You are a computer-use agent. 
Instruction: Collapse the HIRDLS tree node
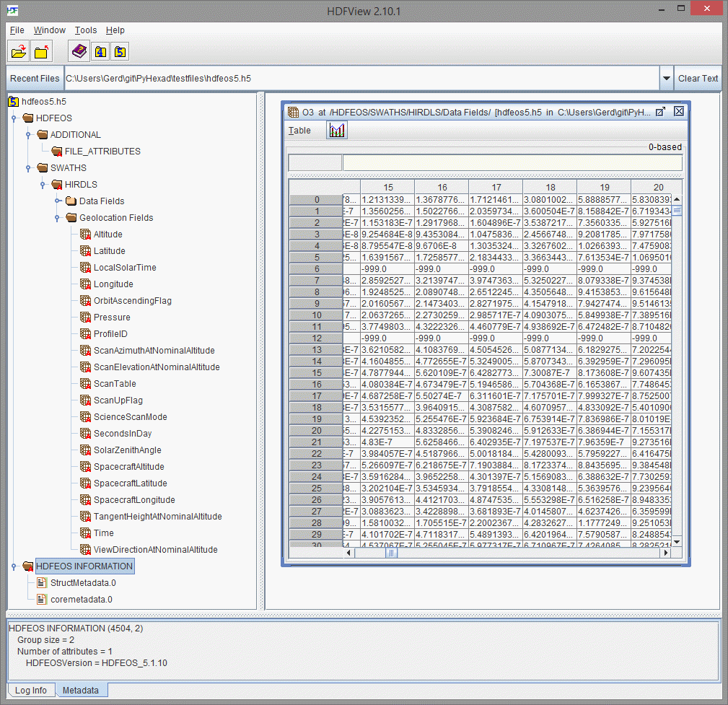click(x=43, y=184)
